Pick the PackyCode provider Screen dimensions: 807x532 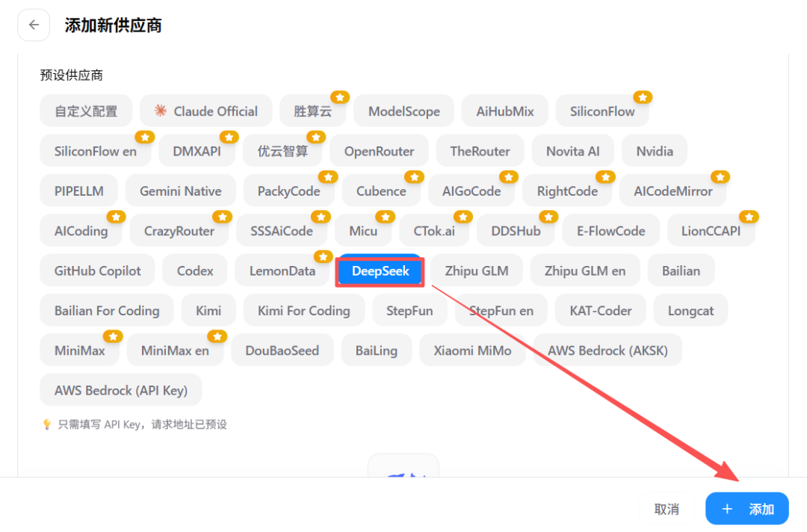tap(288, 191)
